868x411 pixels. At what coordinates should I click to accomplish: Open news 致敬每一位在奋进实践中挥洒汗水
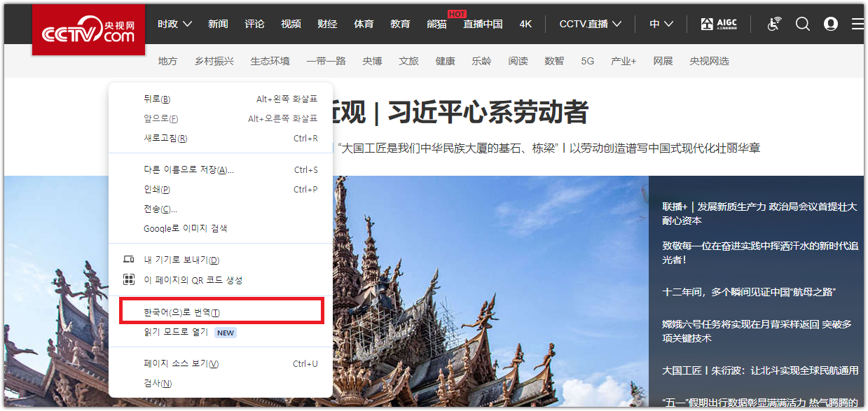(760, 253)
